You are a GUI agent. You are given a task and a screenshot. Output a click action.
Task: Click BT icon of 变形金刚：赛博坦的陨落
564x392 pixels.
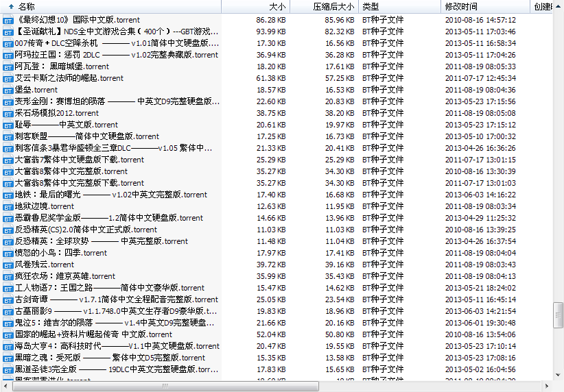tap(8, 102)
